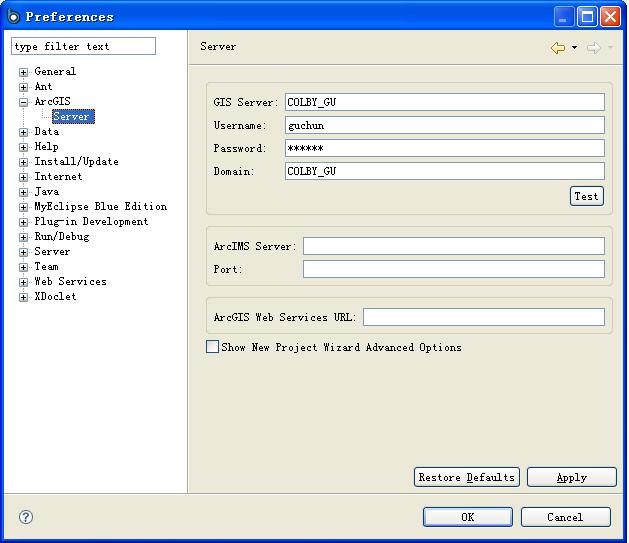Image resolution: width=629 pixels, height=543 pixels.
Task: Confirm with the OK button
Action: coord(468,517)
